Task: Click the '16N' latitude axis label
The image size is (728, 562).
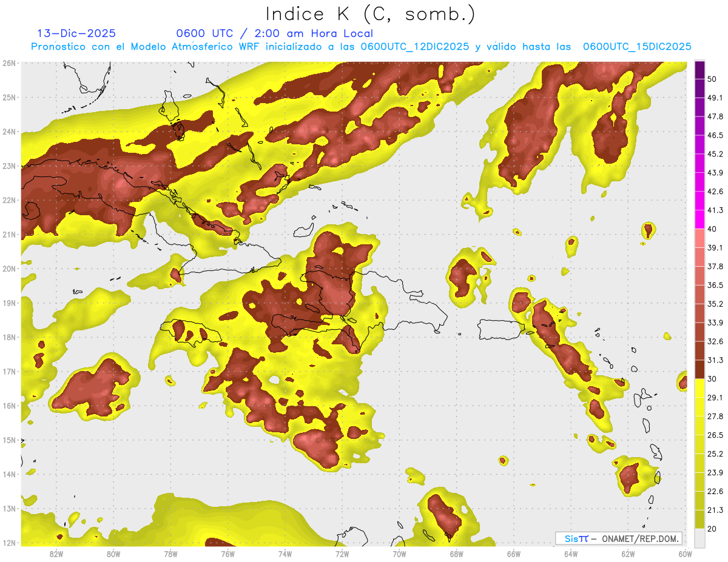Action: pos(9,406)
